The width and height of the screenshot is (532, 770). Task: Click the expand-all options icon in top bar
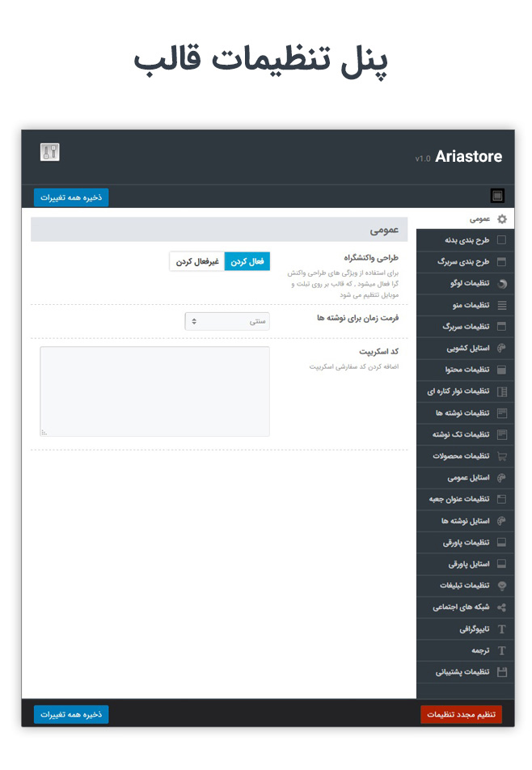pyautogui.click(x=497, y=196)
